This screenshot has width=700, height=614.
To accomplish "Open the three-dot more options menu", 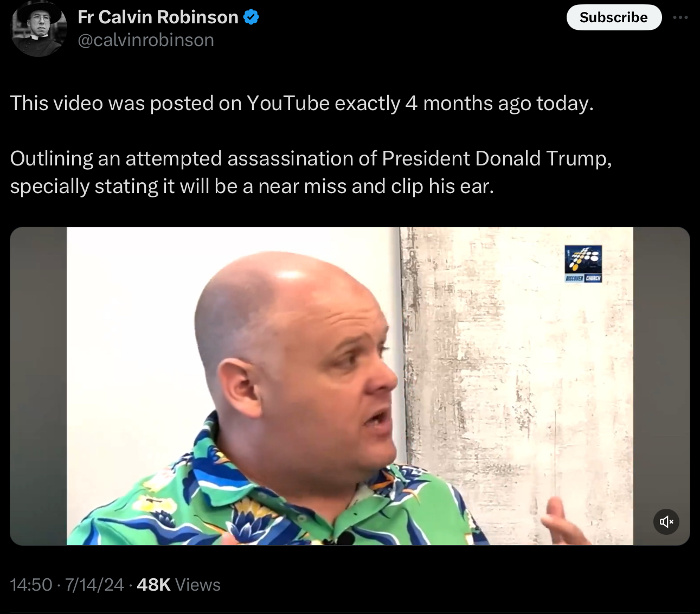I will (x=680, y=17).
